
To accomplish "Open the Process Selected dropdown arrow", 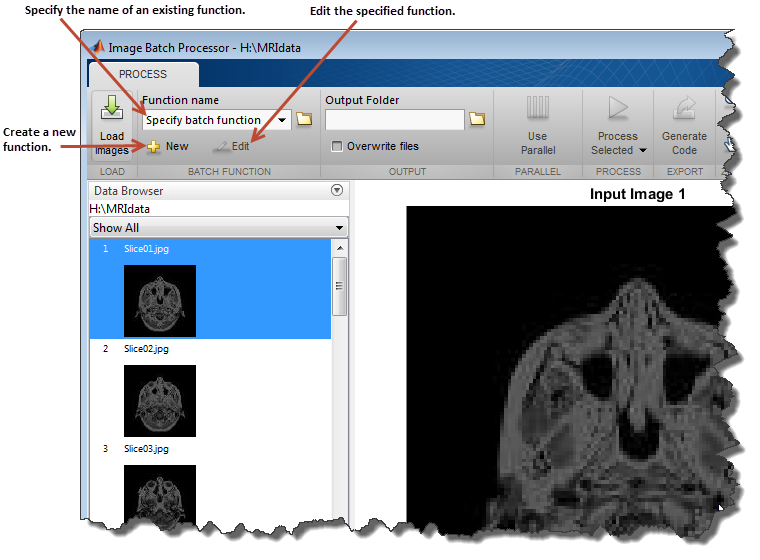I will [x=642, y=151].
